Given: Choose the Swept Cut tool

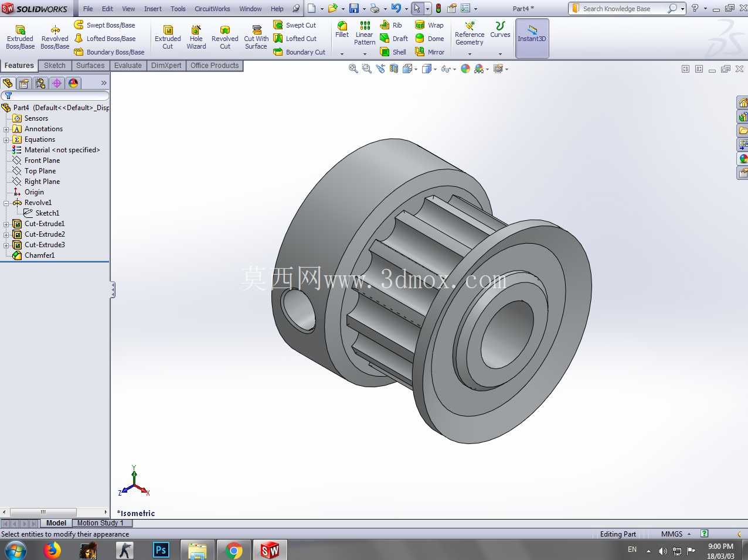Looking at the screenshot, I should (x=295, y=25).
